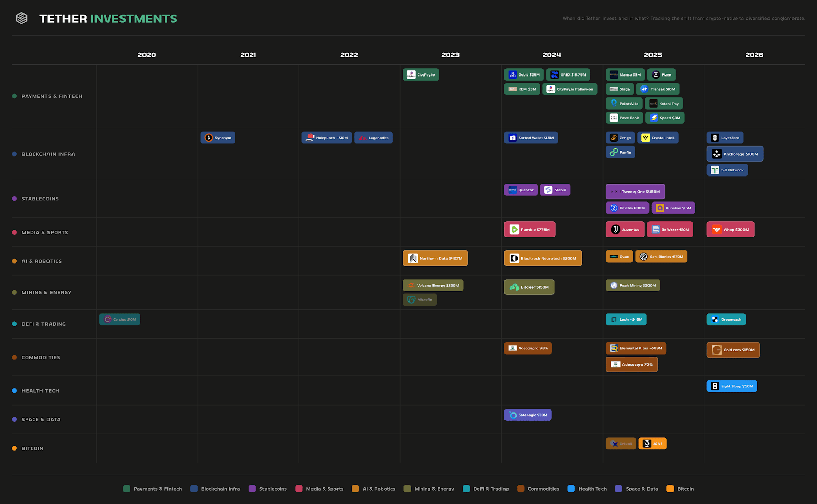This screenshot has width=817, height=504.
Task: Click the Holepunch ~$10M chip icon
Action: tap(310, 138)
